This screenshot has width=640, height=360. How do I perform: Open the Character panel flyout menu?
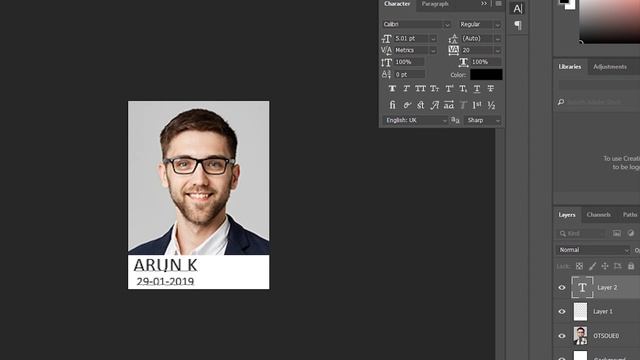point(498,4)
